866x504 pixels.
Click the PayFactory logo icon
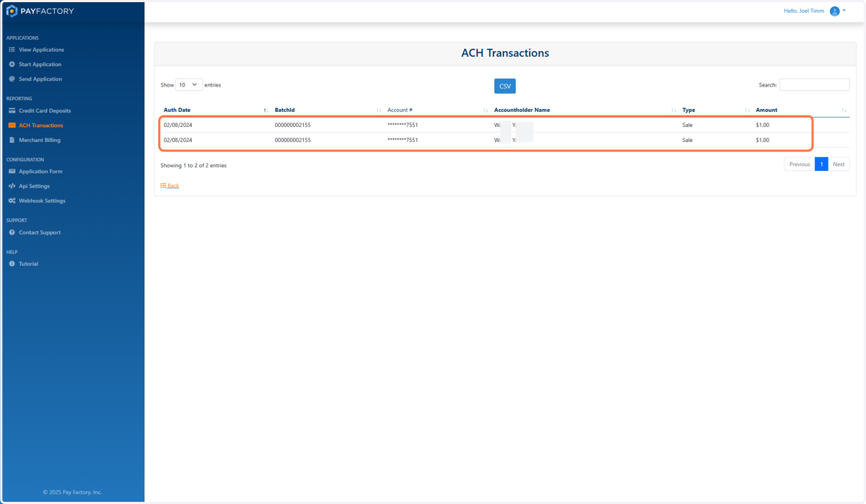tap(12, 11)
